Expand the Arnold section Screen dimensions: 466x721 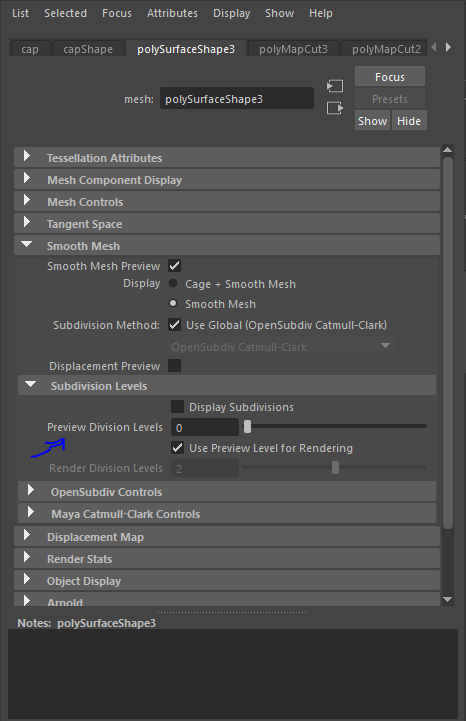[x=227, y=600]
